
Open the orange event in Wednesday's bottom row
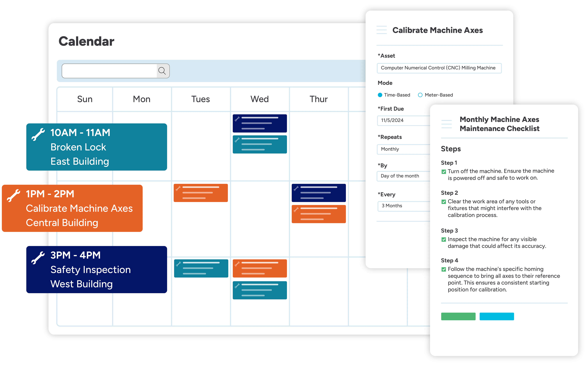pos(260,268)
